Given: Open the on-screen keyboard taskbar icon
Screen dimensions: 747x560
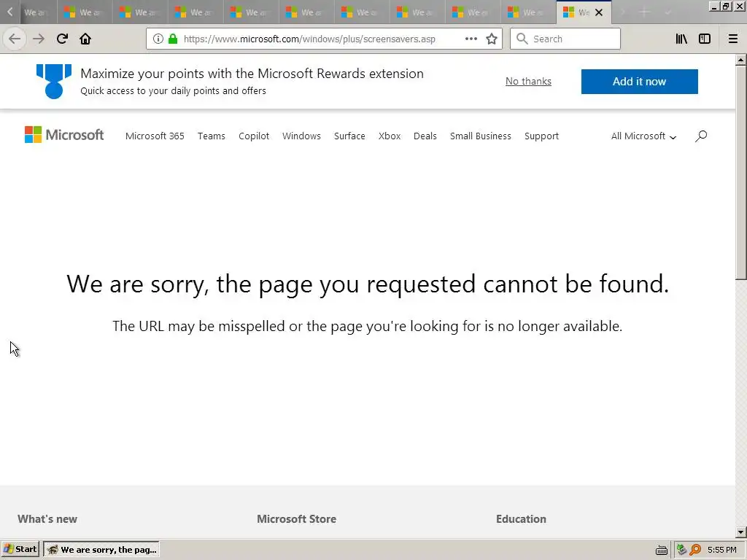Looking at the screenshot, I should (x=661, y=550).
